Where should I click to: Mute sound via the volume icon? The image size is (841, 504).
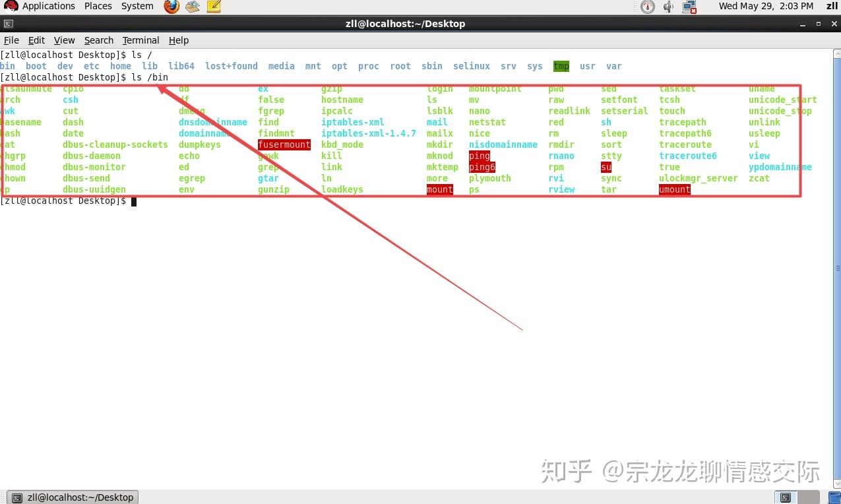[x=668, y=7]
